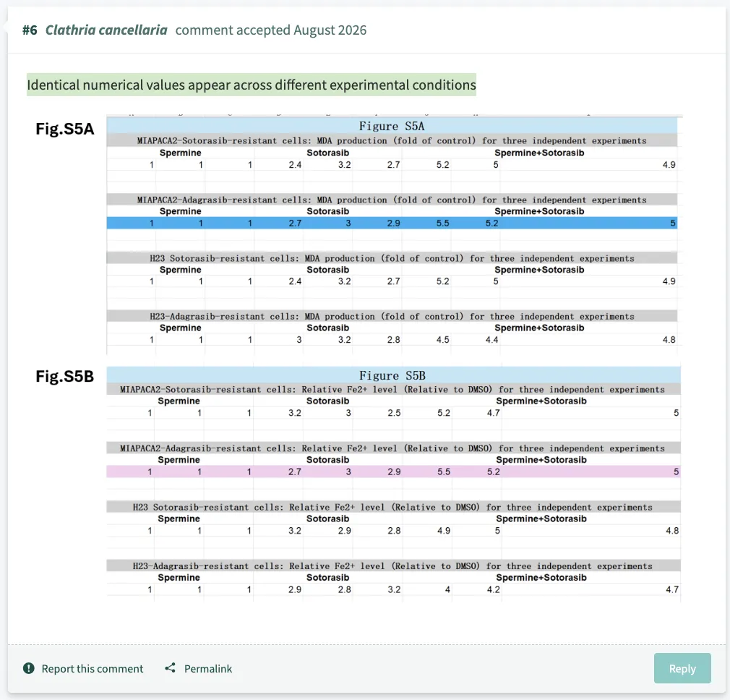
Task: Click value 2.9 in the pink highlighted row
Action: pos(394,471)
